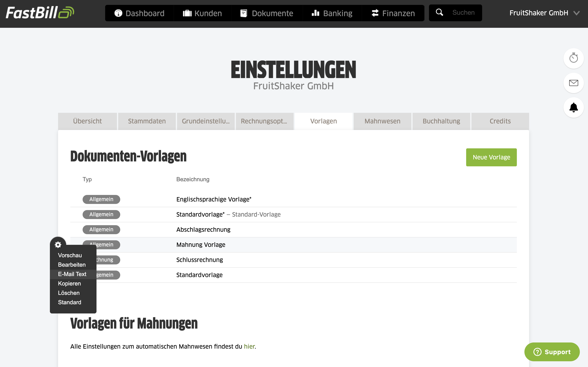The image size is (588, 367).
Task: Click the 'hier' link for Mahnwesen settings
Action: point(249,346)
